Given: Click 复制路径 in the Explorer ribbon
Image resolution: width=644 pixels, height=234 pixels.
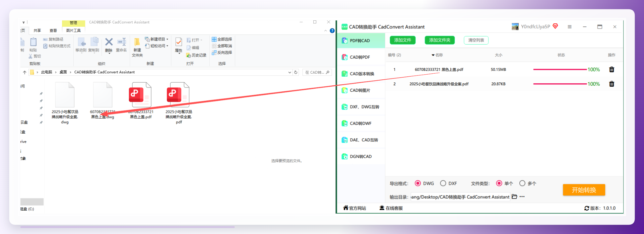Looking at the screenshot, I should (x=53, y=39).
